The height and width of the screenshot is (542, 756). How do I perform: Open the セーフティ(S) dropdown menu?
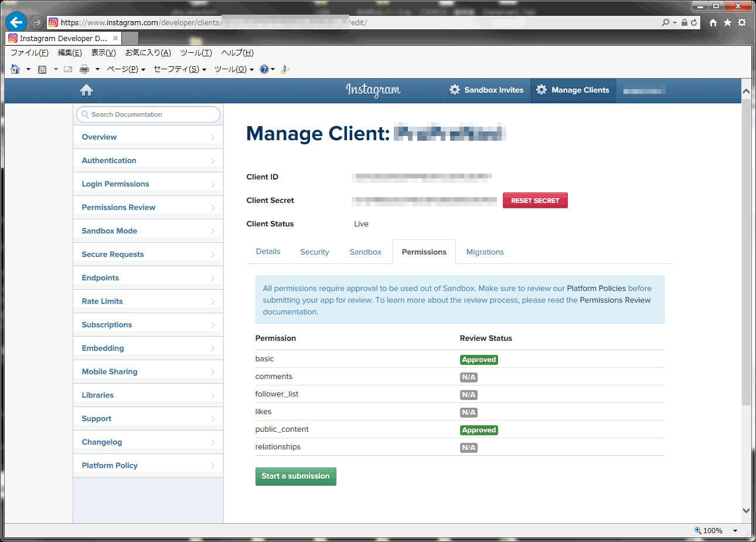click(x=180, y=69)
